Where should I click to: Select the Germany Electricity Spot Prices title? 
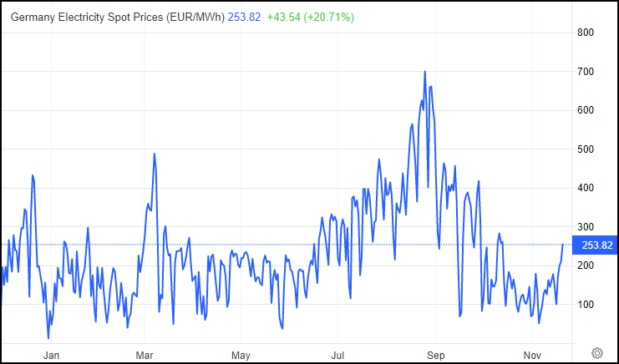[x=118, y=17]
